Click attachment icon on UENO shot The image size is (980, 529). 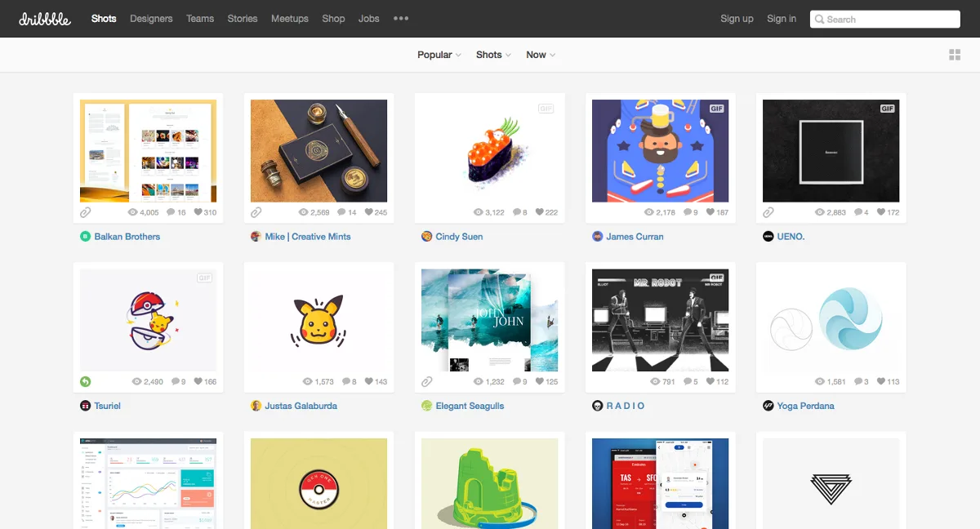(x=768, y=212)
